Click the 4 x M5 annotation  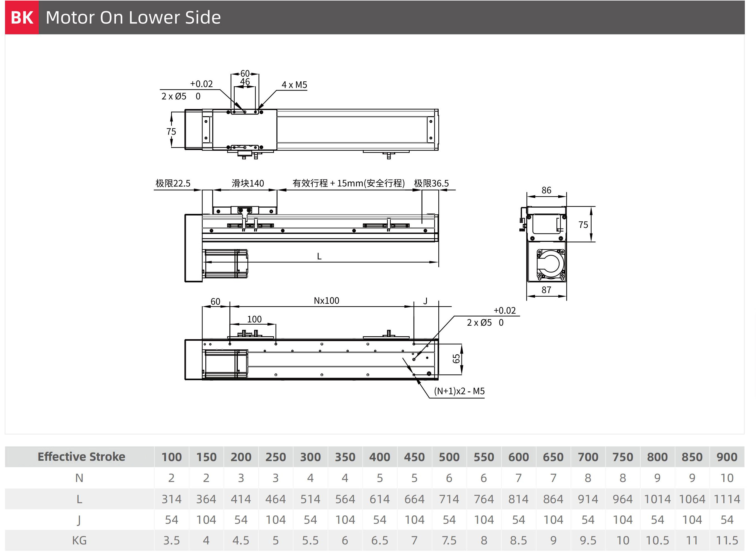click(294, 85)
